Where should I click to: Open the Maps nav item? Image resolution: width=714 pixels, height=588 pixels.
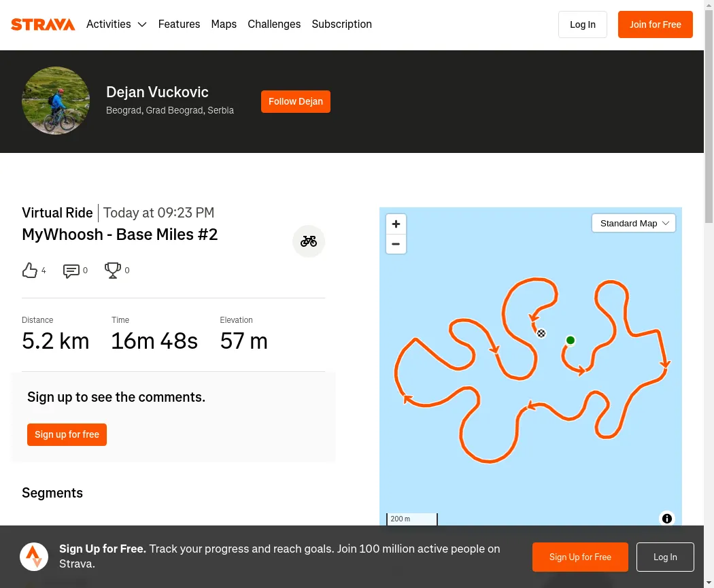[x=224, y=24]
